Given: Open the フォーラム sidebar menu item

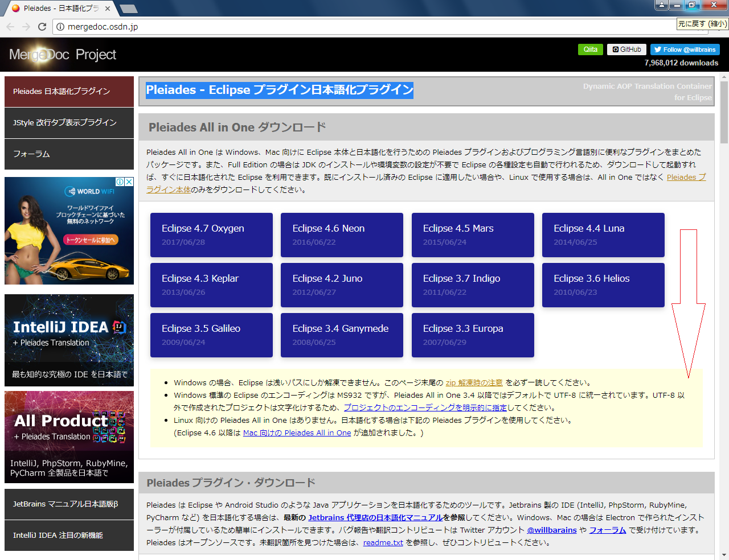Looking at the screenshot, I should click(69, 154).
